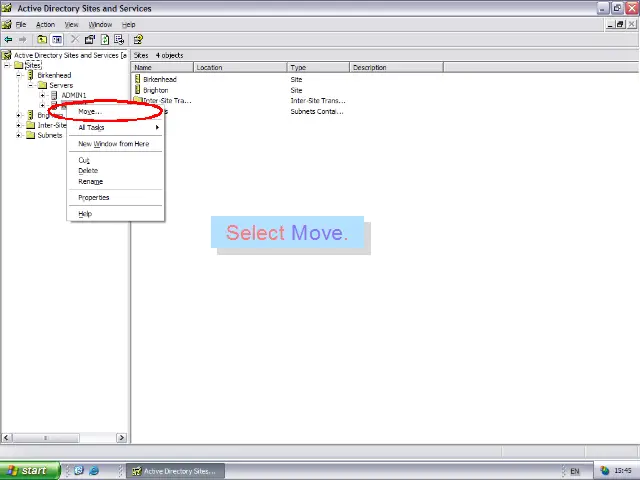Launch Internet Explorer from Quick Launch
Screen dimensions: 640x480
pos(94,471)
